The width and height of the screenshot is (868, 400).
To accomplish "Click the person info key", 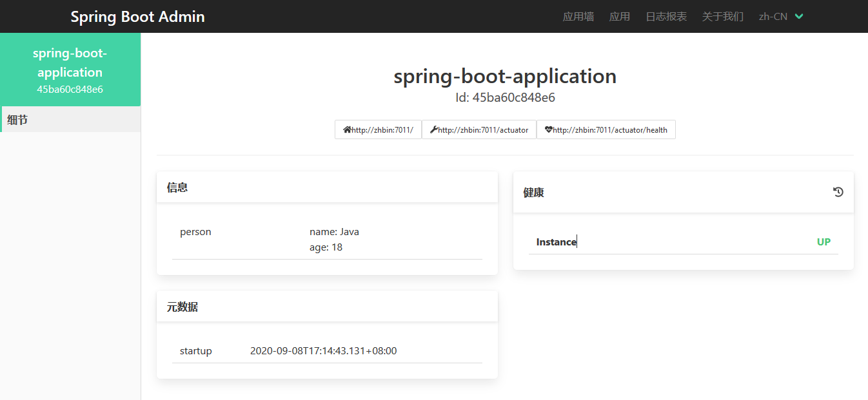I will click(x=195, y=232).
